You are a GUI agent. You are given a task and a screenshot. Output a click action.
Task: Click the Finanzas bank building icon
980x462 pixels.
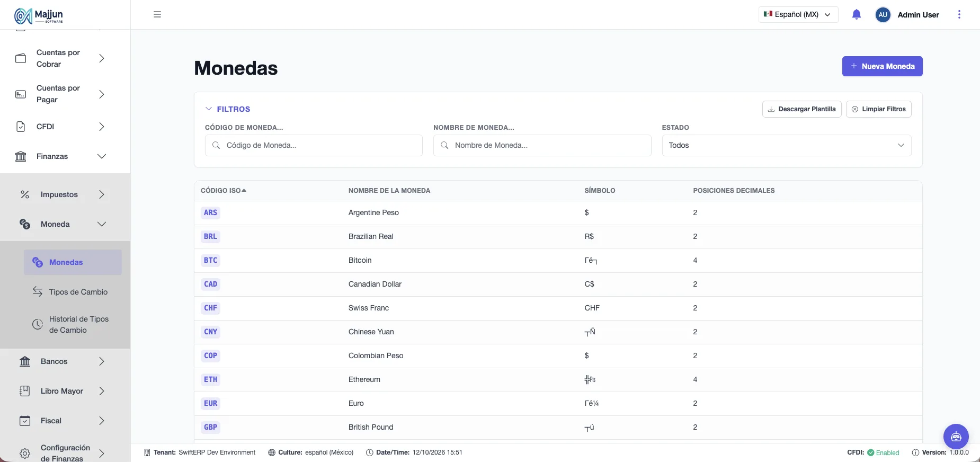[21, 156]
